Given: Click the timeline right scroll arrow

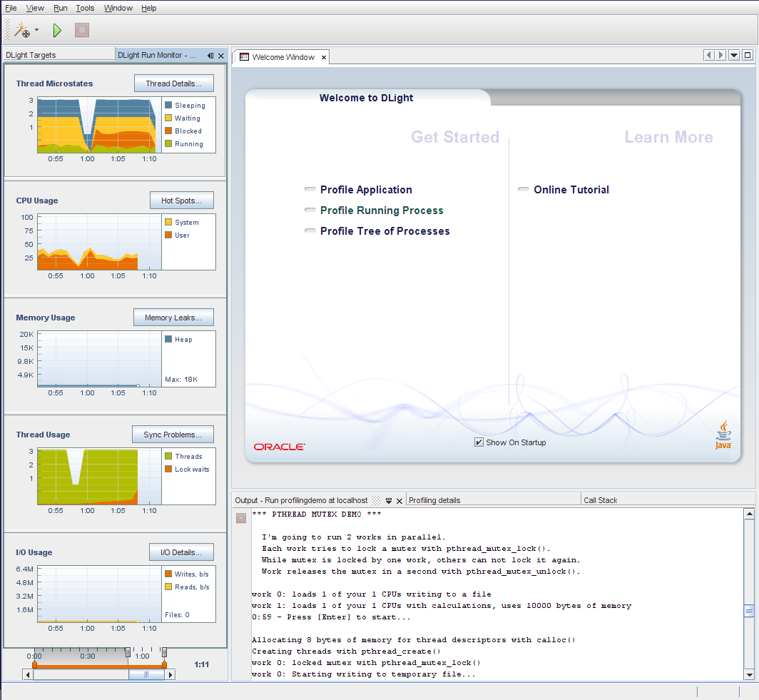Looking at the screenshot, I should click(x=170, y=675).
